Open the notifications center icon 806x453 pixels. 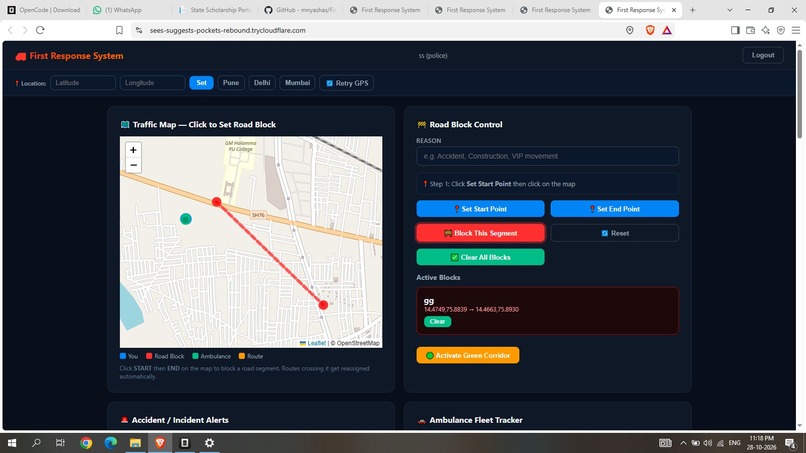790,443
